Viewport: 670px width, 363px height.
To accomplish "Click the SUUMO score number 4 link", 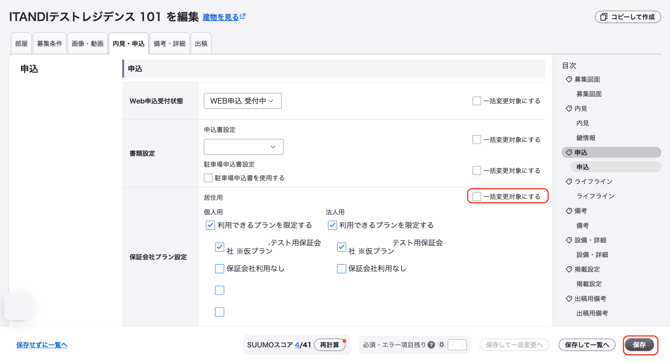I will click(x=297, y=345).
